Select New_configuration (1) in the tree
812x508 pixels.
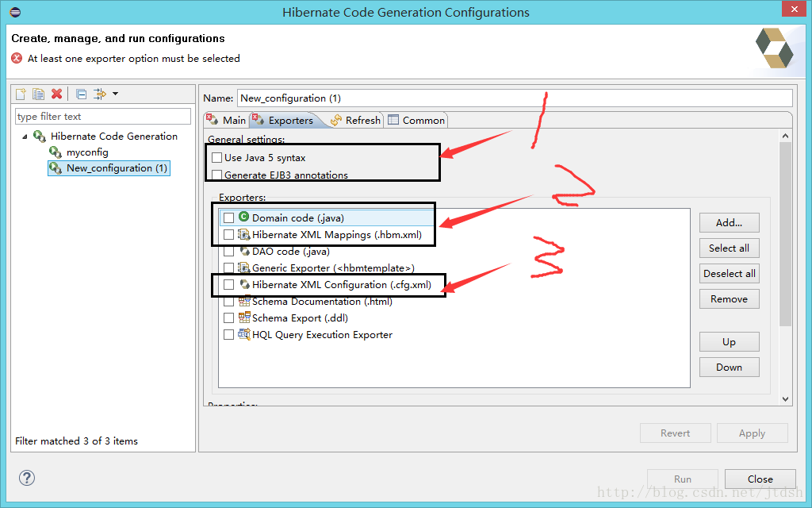tap(117, 168)
